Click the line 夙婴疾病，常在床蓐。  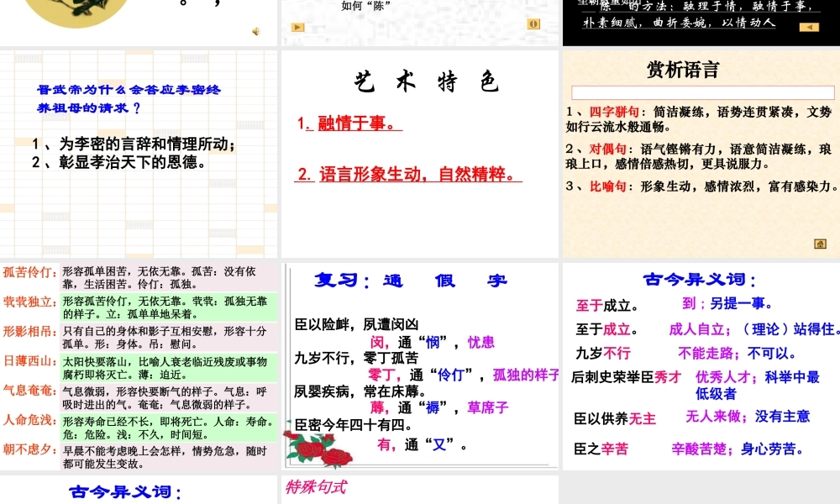point(360,391)
